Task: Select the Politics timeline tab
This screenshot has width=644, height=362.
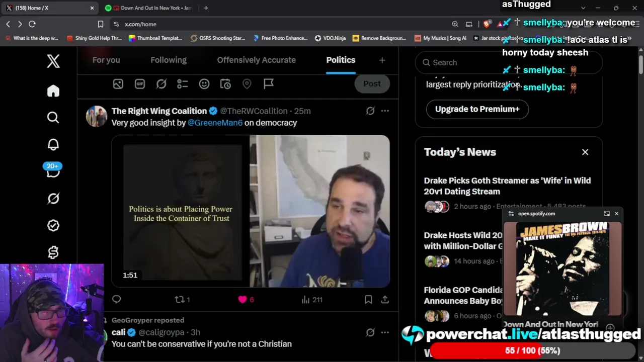Action: 341,60
